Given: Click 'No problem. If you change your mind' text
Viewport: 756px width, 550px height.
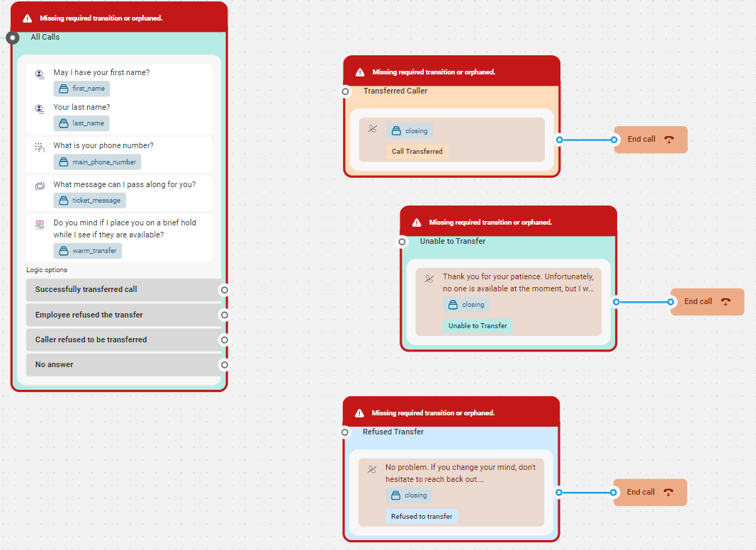Looking at the screenshot, I should click(461, 473).
